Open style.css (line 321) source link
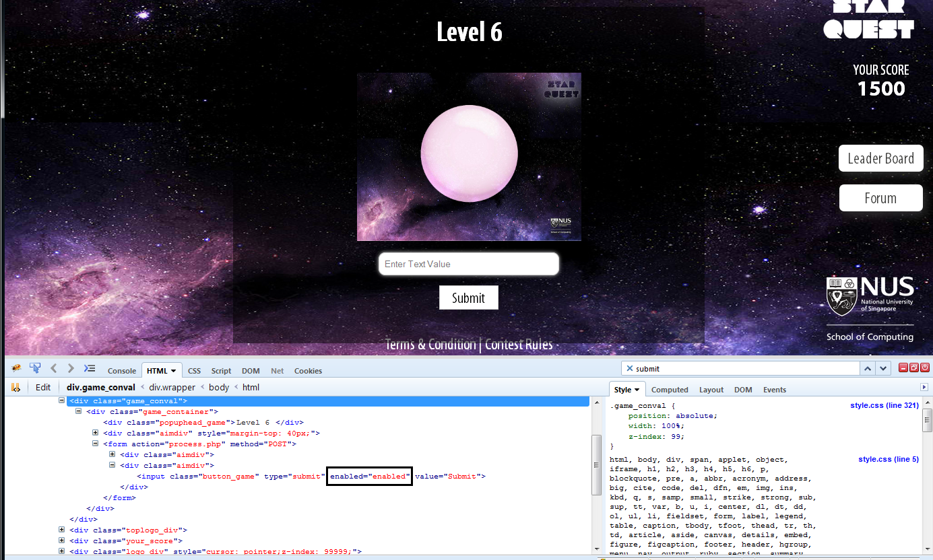933x560 pixels. [x=884, y=406]
